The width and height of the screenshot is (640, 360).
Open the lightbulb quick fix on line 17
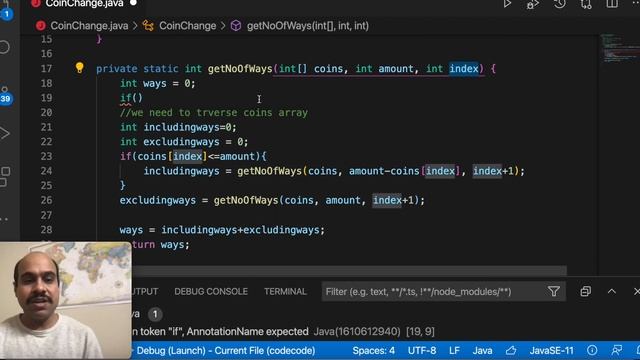(x=80, y=68)
